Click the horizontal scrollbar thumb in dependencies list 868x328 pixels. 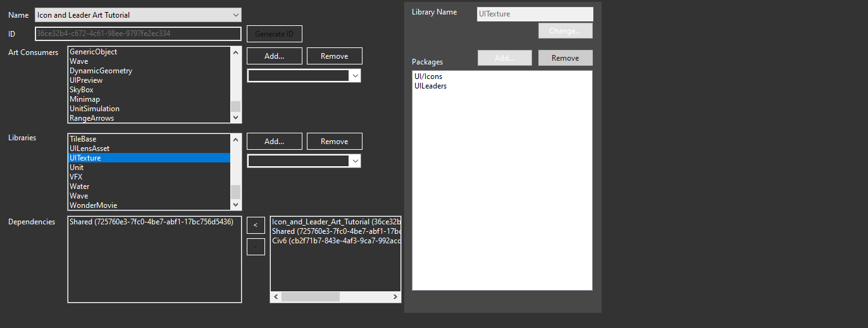(x=311, y=297)
